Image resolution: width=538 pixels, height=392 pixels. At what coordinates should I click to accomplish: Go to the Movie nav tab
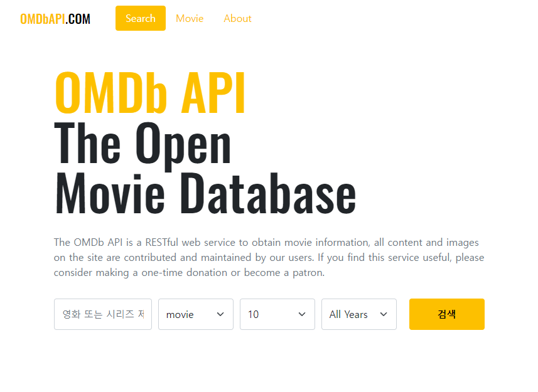point(190,19)
